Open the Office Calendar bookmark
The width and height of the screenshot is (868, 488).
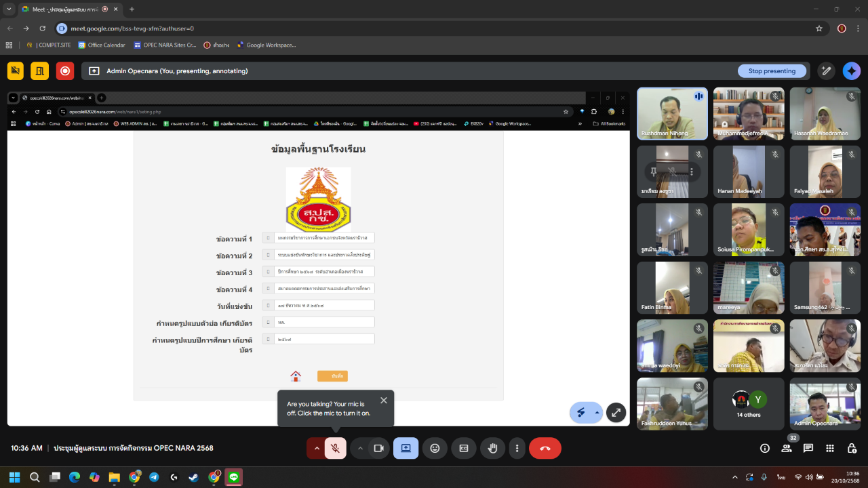click(x=102, y=45)
